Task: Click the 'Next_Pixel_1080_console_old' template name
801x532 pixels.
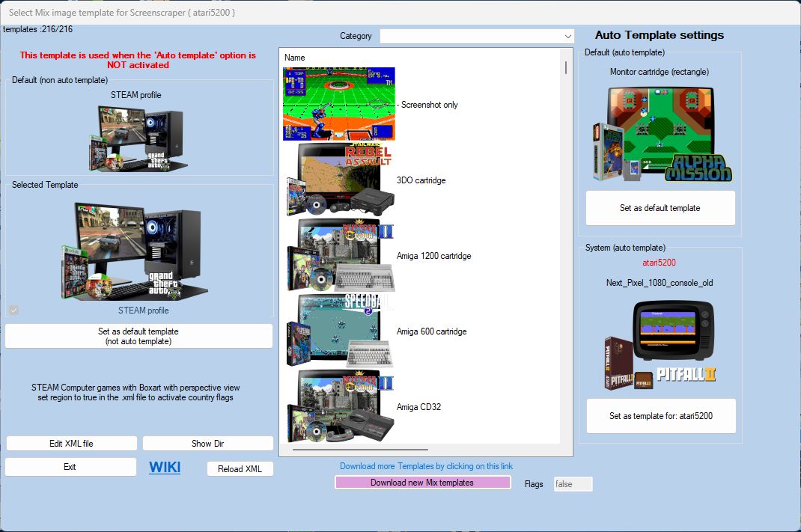Action: point(660,283)
